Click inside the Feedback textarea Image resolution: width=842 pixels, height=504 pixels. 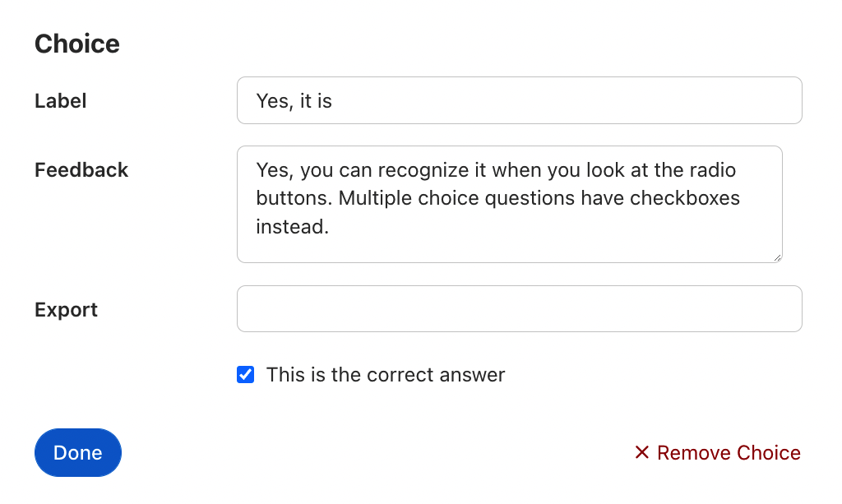(510, 243)
